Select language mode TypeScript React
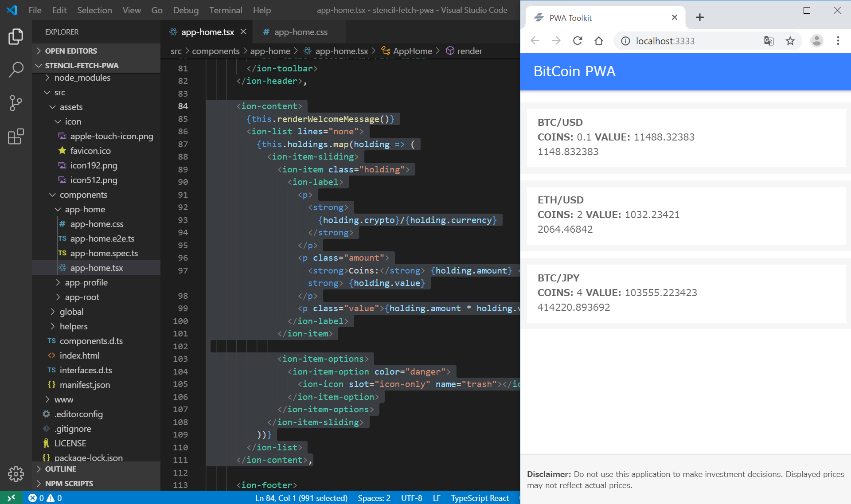 tap(480, 498)
